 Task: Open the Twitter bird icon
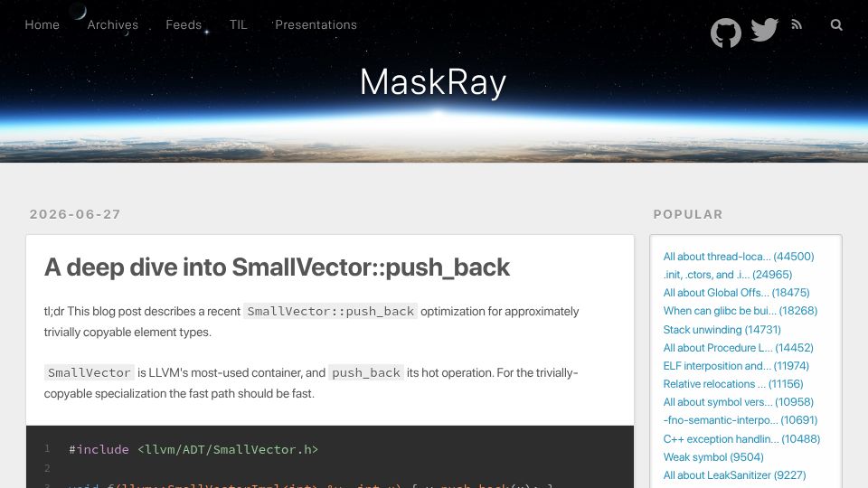[765, 29]
